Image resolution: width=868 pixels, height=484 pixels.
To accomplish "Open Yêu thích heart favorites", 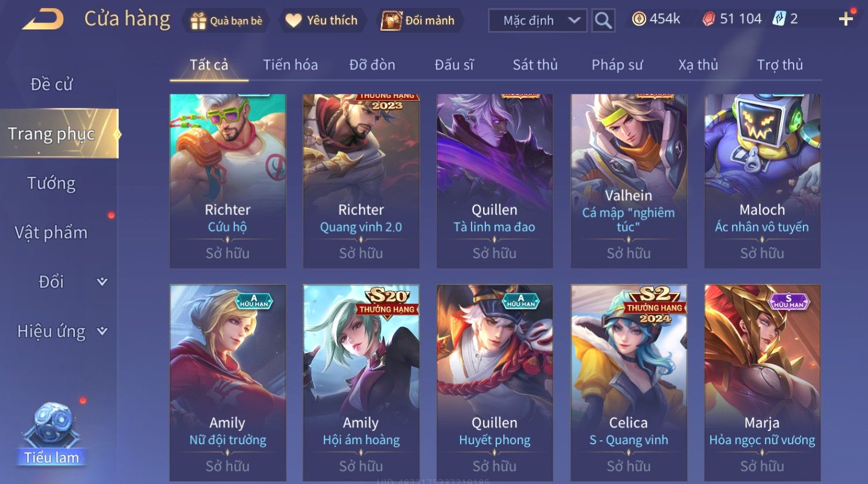I will tap(293, 21).
